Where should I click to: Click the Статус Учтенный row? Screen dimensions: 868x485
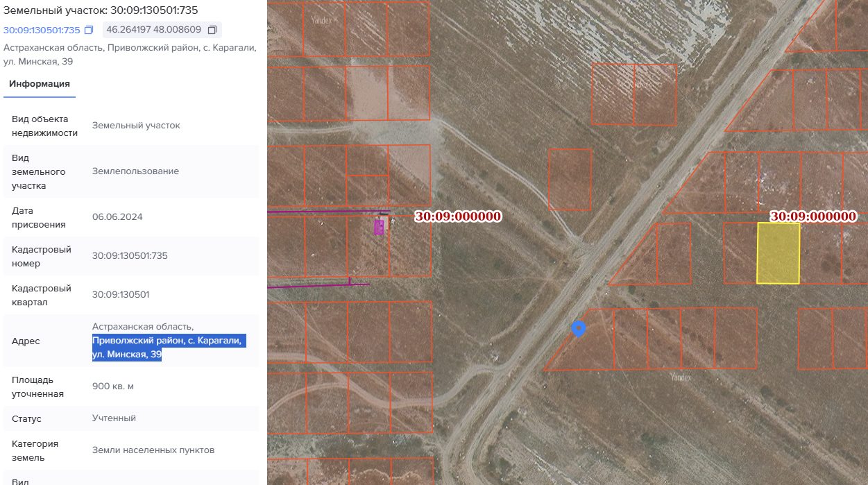(x=131, y=418)
